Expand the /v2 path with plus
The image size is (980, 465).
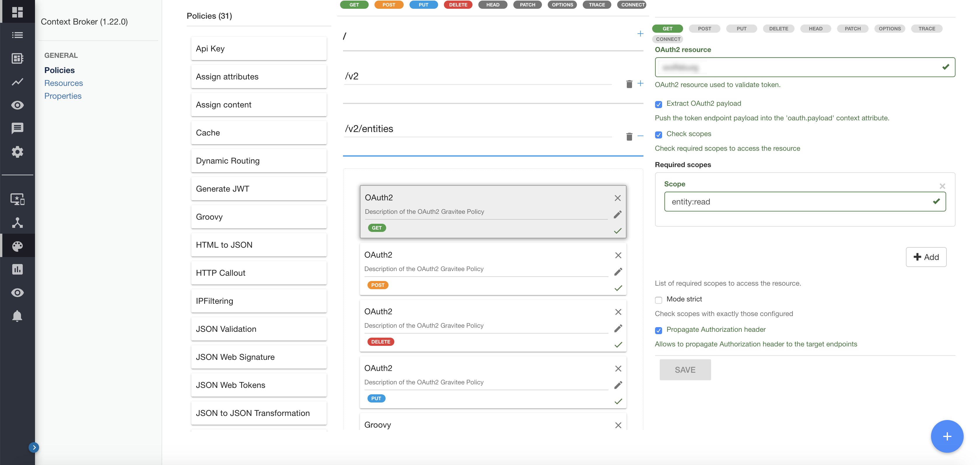pos(640,84)
